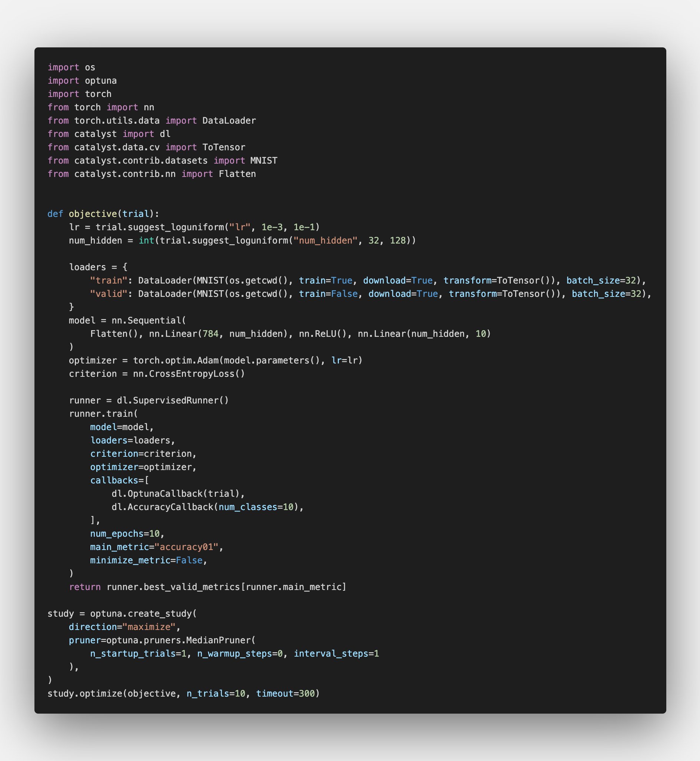Click the MedianPruner configuration line

point(163,640)
